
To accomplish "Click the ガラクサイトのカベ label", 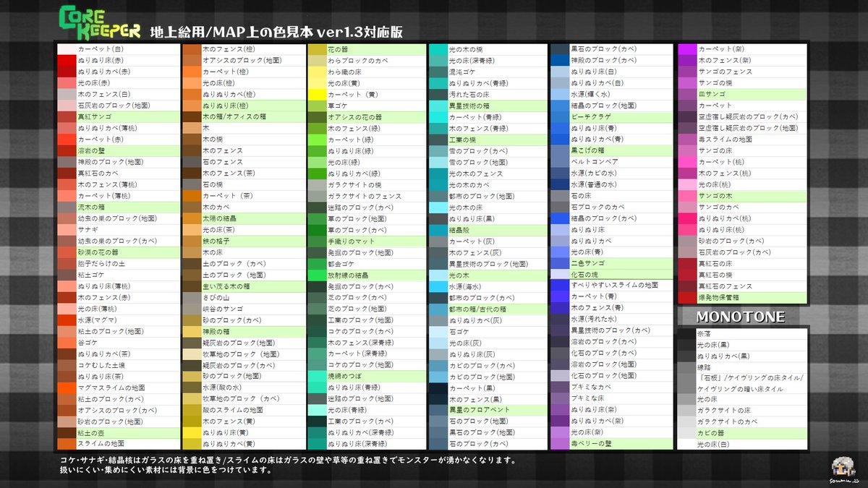I will [x=728, y=421].
